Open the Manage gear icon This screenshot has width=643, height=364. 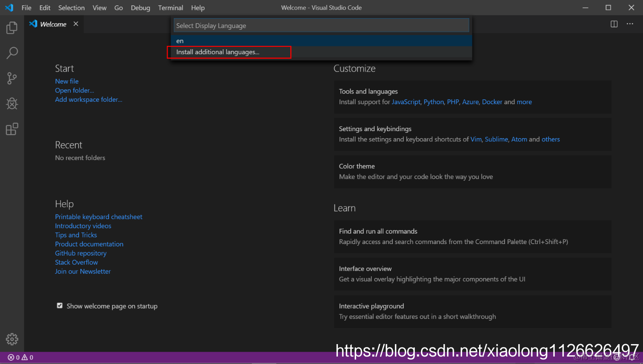[12, 339]
